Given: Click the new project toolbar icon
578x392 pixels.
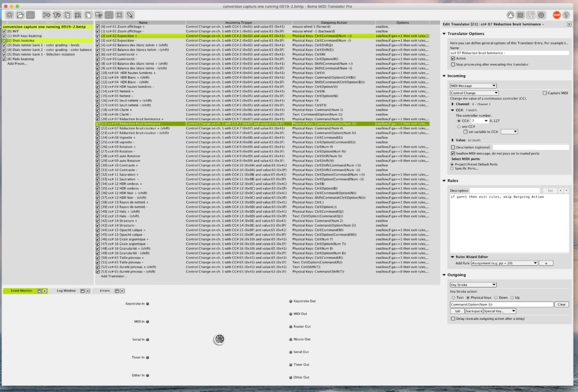Looking at the screenshot, I should pos(10,15).
